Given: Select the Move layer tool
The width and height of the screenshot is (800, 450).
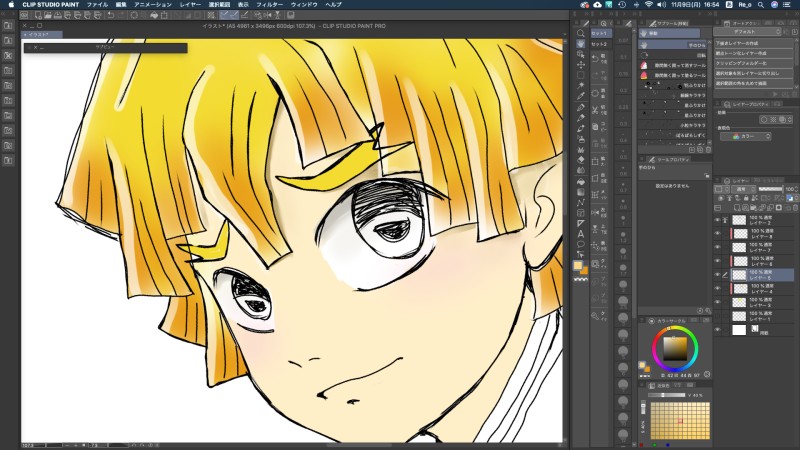Looking at the screenshot, I should (x=581, y=65).
